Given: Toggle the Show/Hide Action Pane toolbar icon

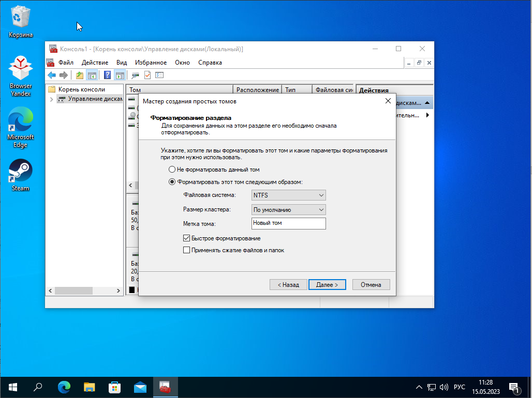Looking at the screenshot, I should (x=120, y=75).
